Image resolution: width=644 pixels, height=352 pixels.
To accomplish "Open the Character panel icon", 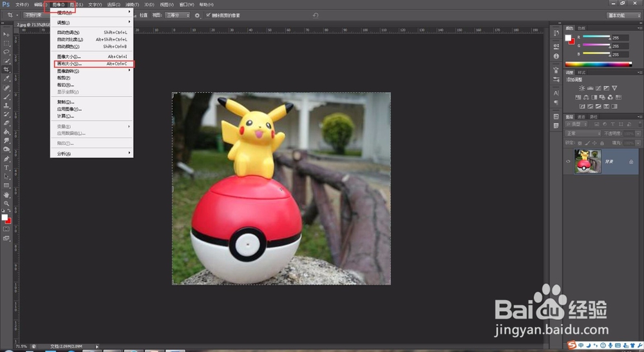I will (556, 93).
